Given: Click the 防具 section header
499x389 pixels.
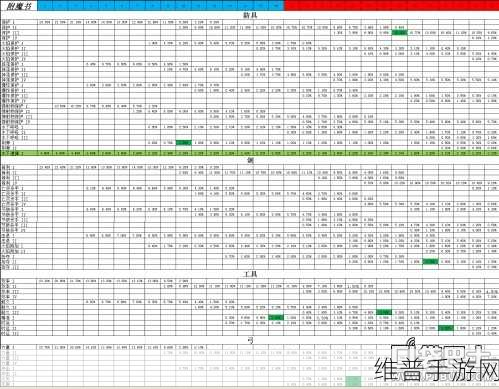Looking at the screenshot, I should pos(250,15).
